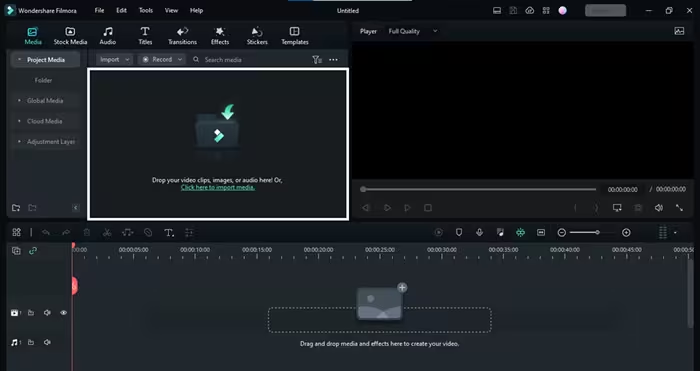Select the split scissors tool in timeline toolbar
Image resolution: width=700 pixels, height=371 pixels.
[x=107, y=233]
